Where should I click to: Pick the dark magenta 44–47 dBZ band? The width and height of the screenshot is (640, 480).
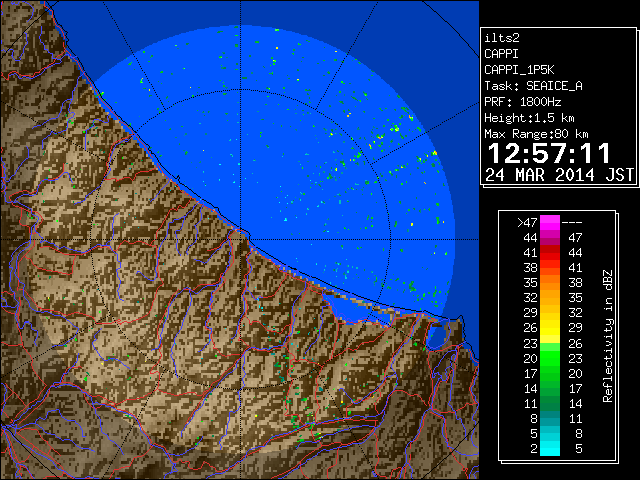coord(550,238)
